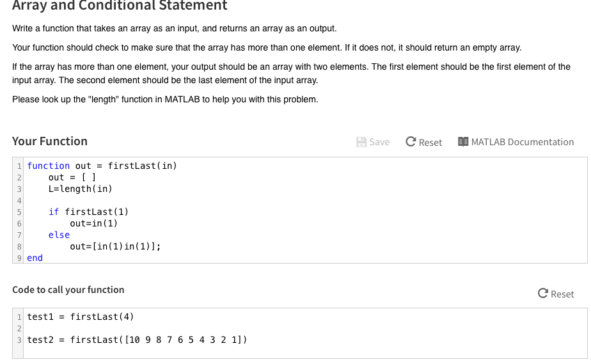Click line number 4 in function editor gutter
Image resolution: width=591 pixels, height=364 pixels.
pyautogui.click(x=19, y=200)
